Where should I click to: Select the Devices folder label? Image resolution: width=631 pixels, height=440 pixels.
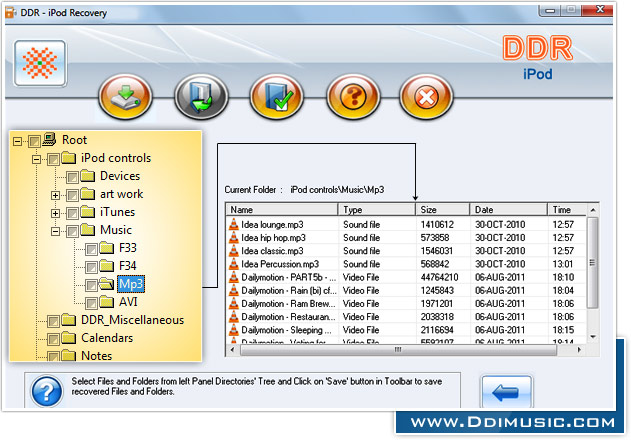pos(120,176)
